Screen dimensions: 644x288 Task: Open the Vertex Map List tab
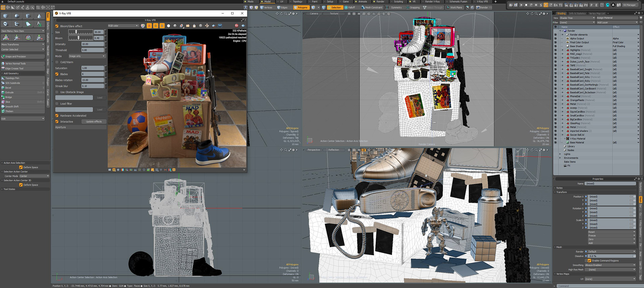[x=597, y=13]
